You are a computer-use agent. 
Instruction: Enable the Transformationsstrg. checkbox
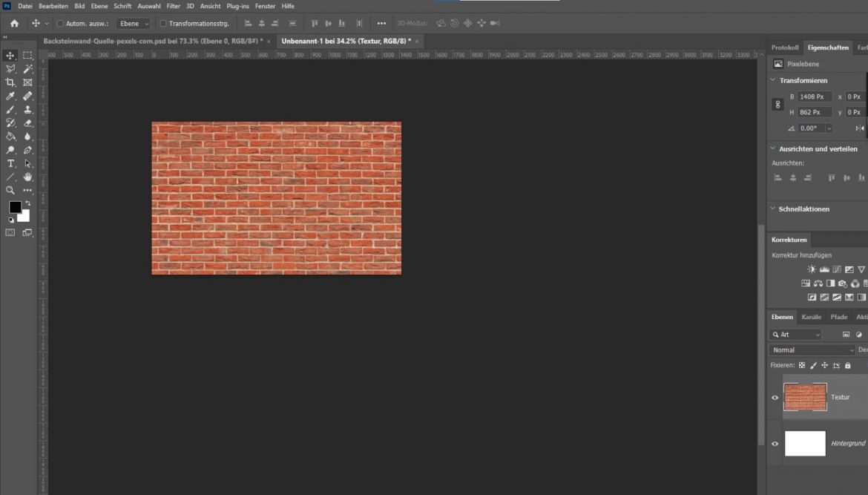[163, 23]
